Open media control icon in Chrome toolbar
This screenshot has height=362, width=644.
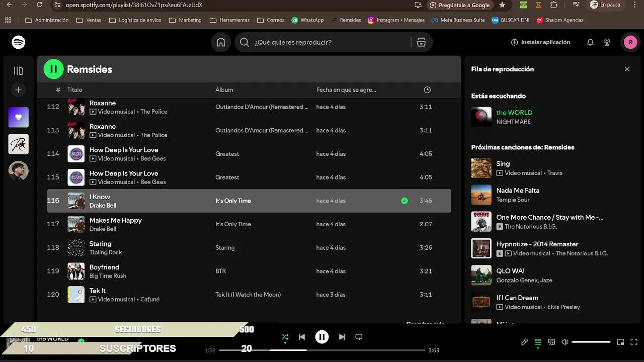576,5
